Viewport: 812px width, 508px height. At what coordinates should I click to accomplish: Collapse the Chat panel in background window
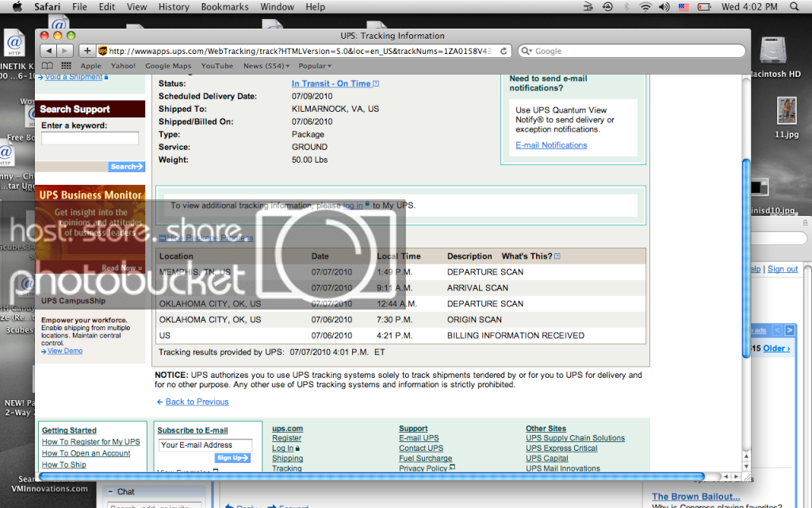pos(110,491)
